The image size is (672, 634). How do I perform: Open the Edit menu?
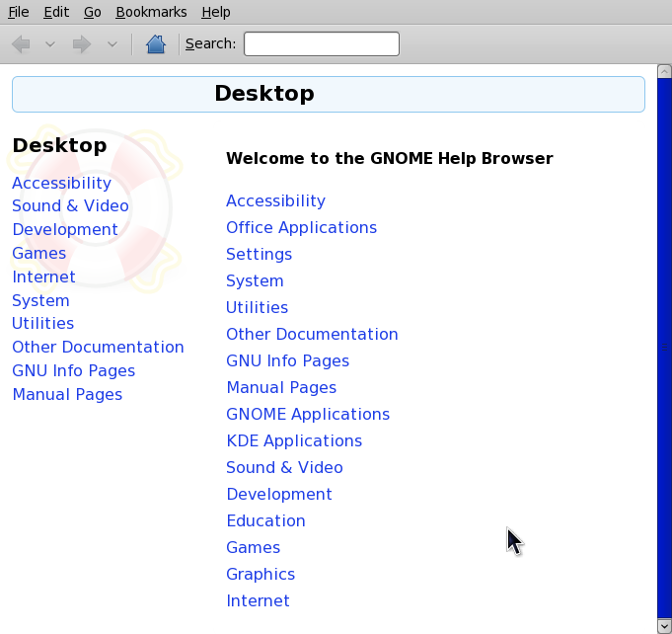pyautogui.click(x=56, y=12)
